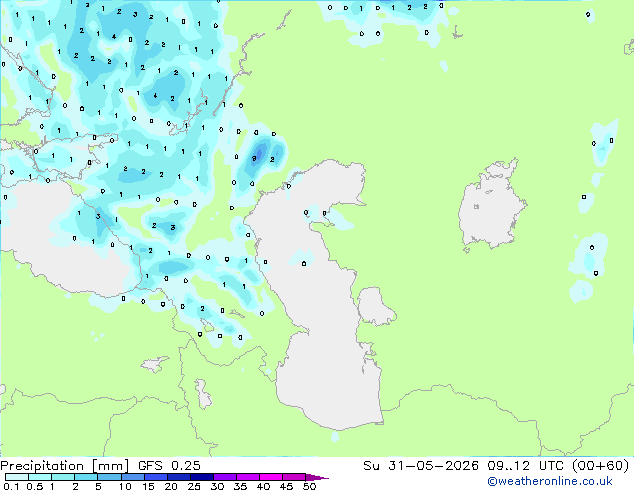This screenshot has width=634, height=490.
Task: Click the above-50 arrow tip of legend
Action: 317,477
